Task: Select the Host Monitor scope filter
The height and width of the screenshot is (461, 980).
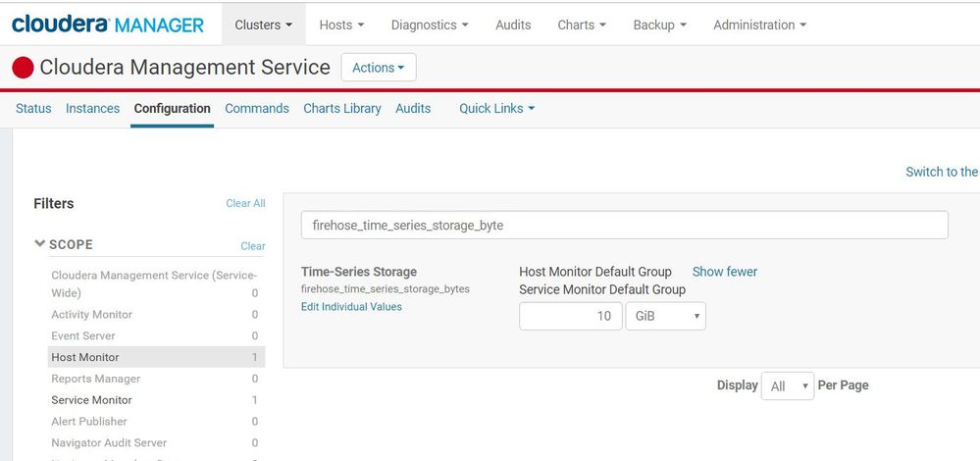Action: tap(85, 357)
